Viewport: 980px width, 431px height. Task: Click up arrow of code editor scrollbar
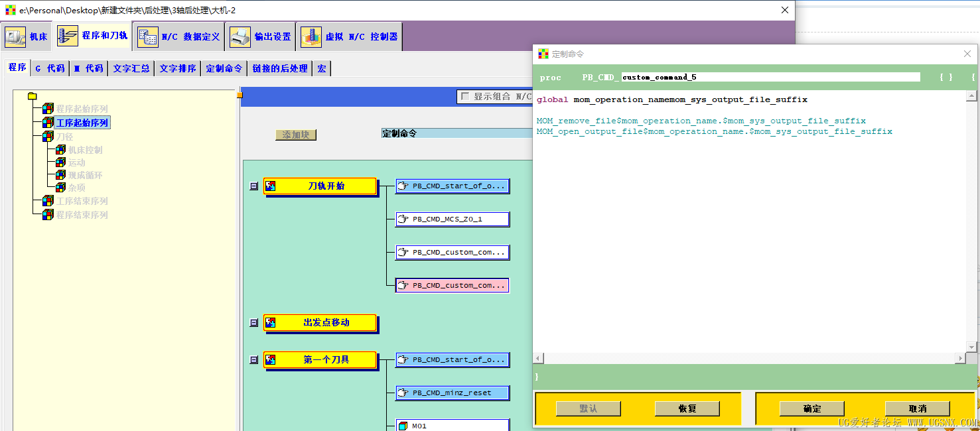click(x=971, y=96)
